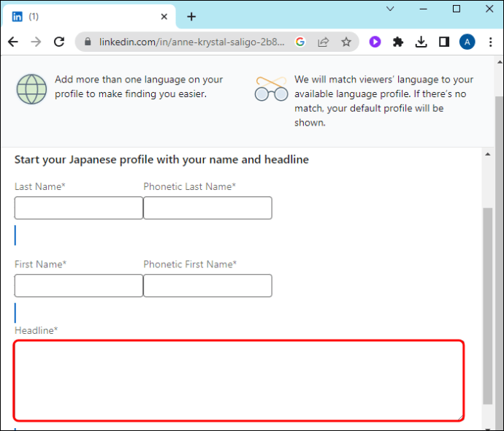Click the 'Phonetic First Name*' label
Image resolution: width=504 pixels, height=431 pixels.
(190, 264)
